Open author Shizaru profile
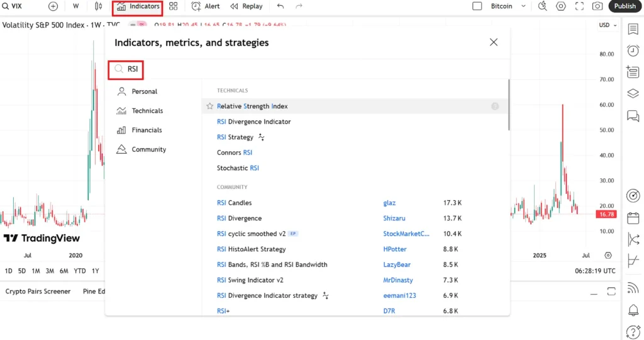Viewport: 644px width, 340px height. tap(394, 218)
